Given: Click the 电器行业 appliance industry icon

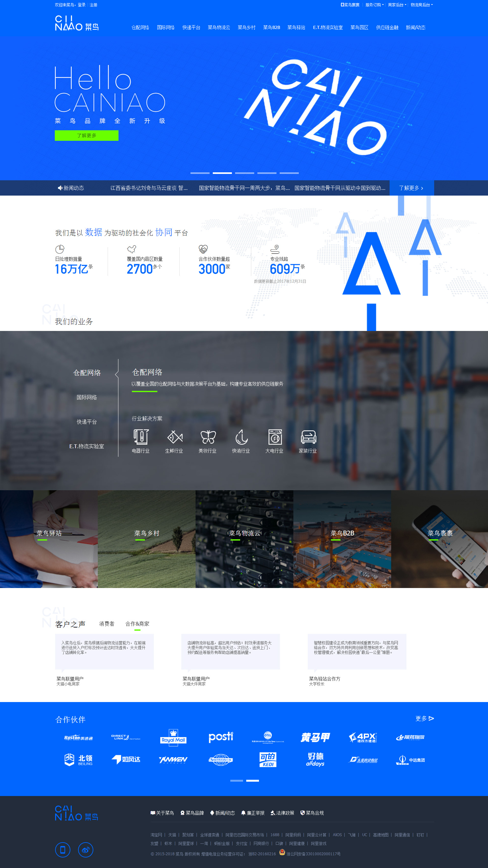Looking at the screenshot, I should 140,437.
